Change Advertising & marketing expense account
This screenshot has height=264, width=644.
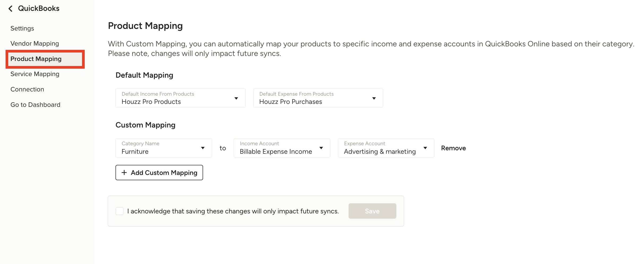385,148
